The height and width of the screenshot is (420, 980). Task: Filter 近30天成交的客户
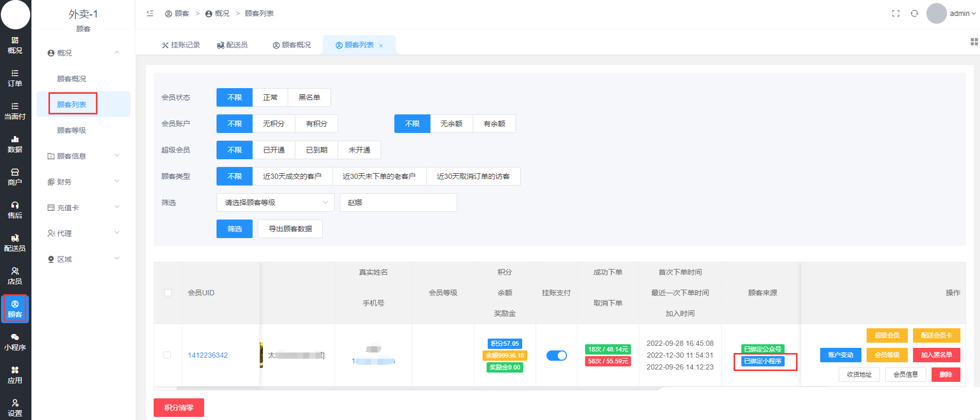pyautogui.click(x=292, y=176)
